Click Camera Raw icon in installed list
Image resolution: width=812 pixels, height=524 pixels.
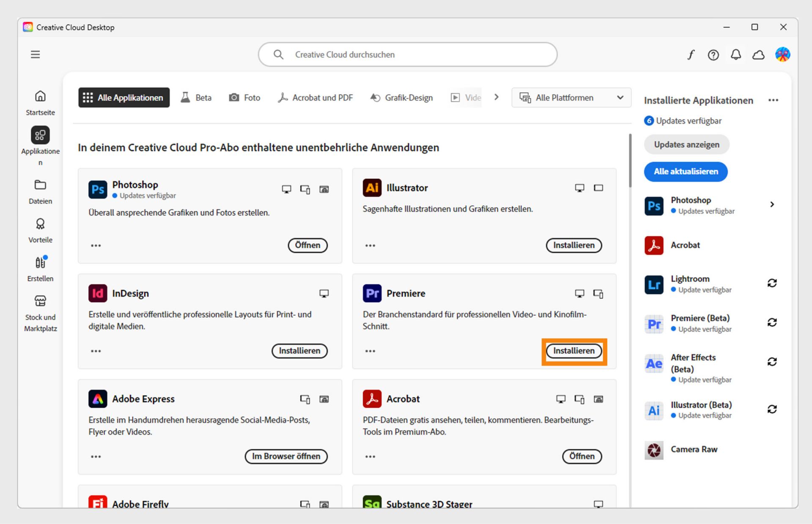tap(654, 450)
